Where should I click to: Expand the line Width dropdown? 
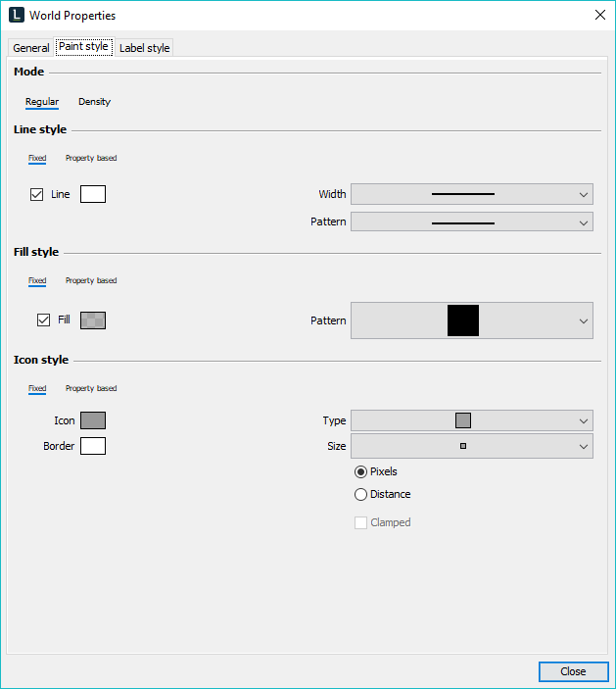[x=471, y=194]
